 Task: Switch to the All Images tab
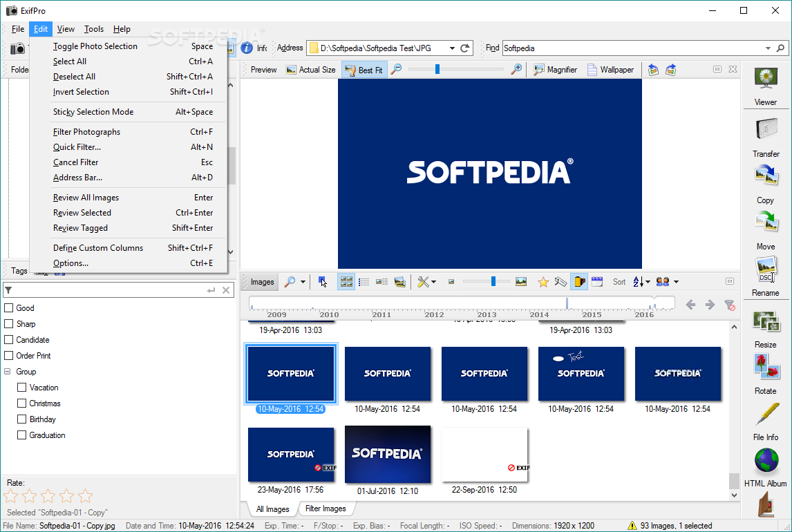(x=273, y=509)
